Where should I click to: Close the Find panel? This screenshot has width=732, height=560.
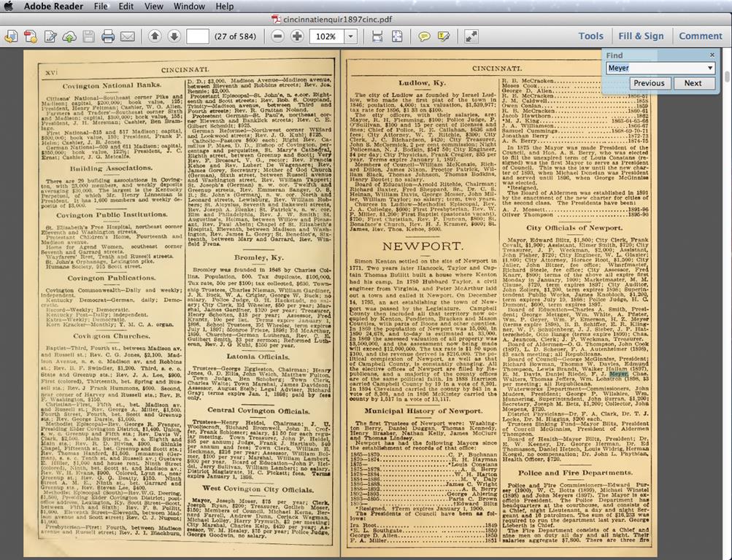point(712,55)
